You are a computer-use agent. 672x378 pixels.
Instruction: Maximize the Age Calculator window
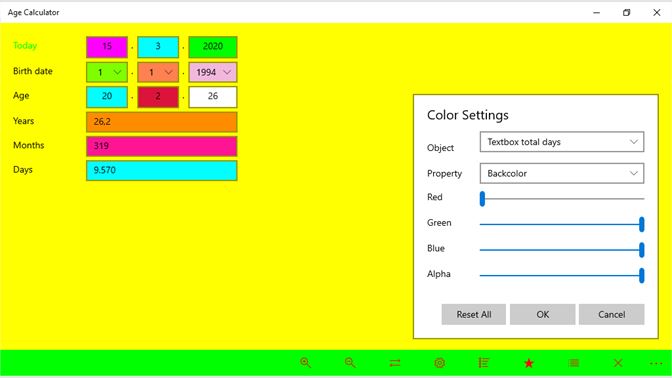coord(627,12)
